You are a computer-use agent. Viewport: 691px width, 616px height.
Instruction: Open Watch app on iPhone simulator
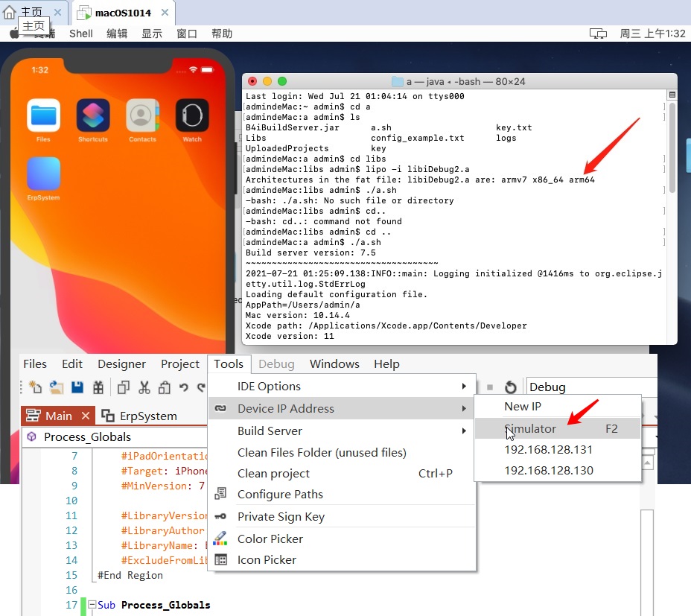tap(192, 115)
